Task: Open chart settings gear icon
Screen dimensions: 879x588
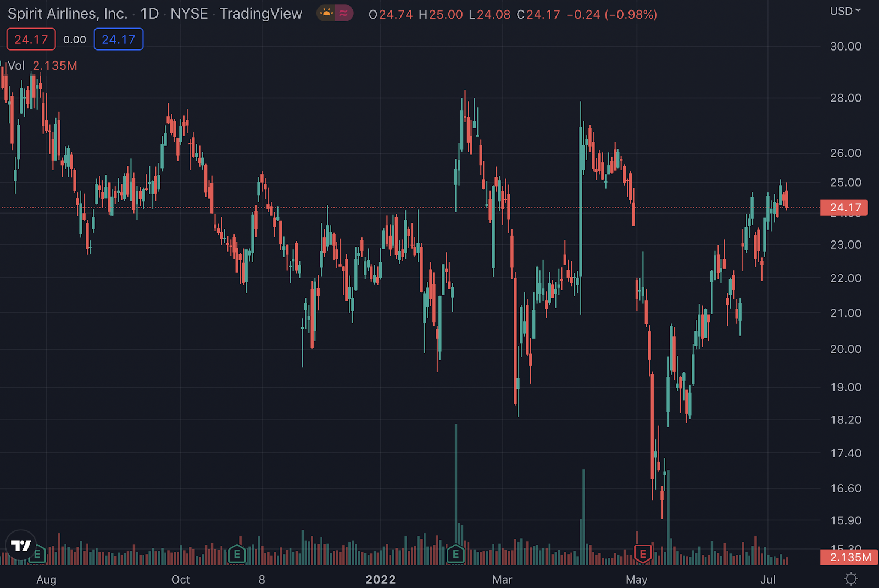Action: (851, 579)
